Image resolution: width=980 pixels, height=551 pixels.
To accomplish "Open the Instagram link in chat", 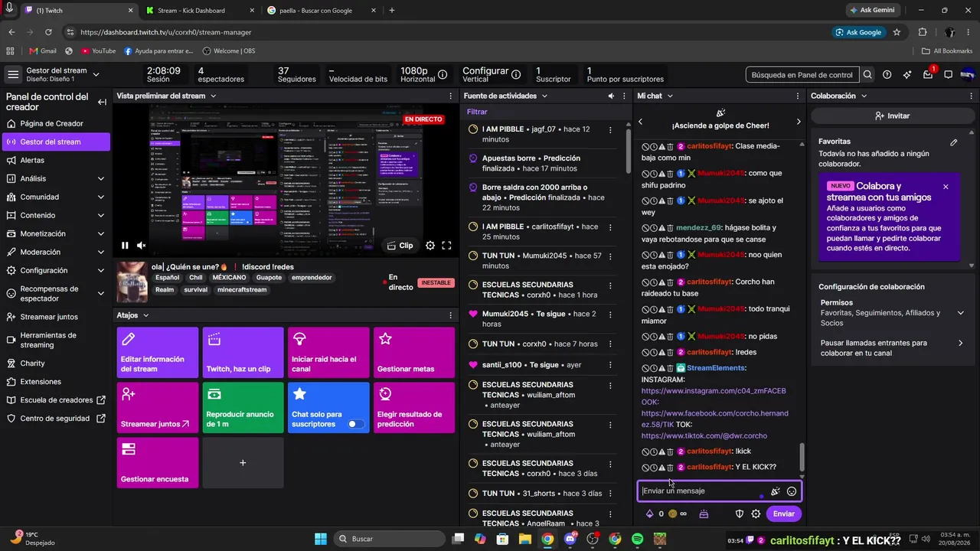I will tap(714, 391).
